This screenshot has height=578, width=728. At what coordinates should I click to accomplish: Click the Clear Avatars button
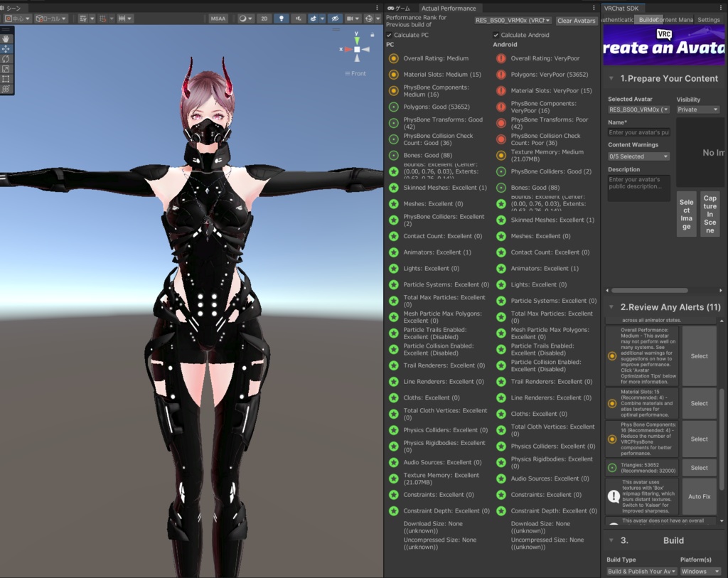(576, 21)
